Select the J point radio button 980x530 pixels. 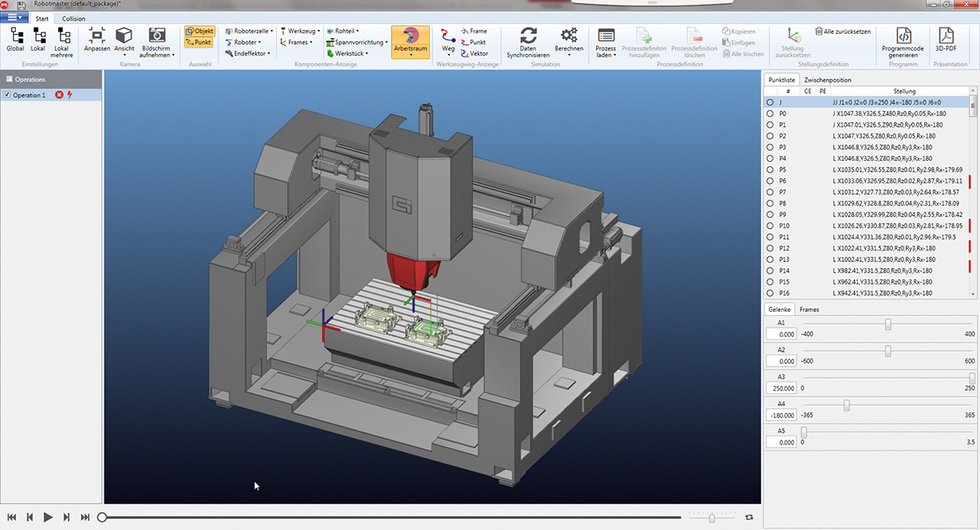pyautogui.click(x=772, y=102)
